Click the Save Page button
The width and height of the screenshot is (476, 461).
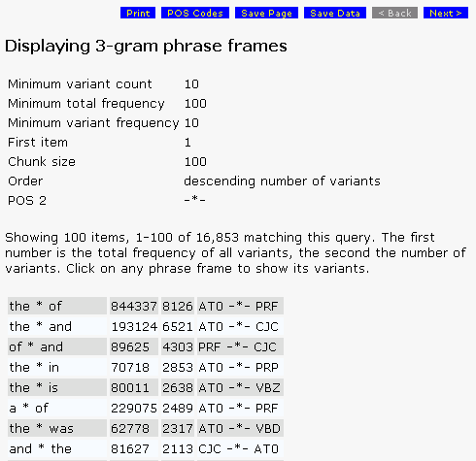[266, 13]
